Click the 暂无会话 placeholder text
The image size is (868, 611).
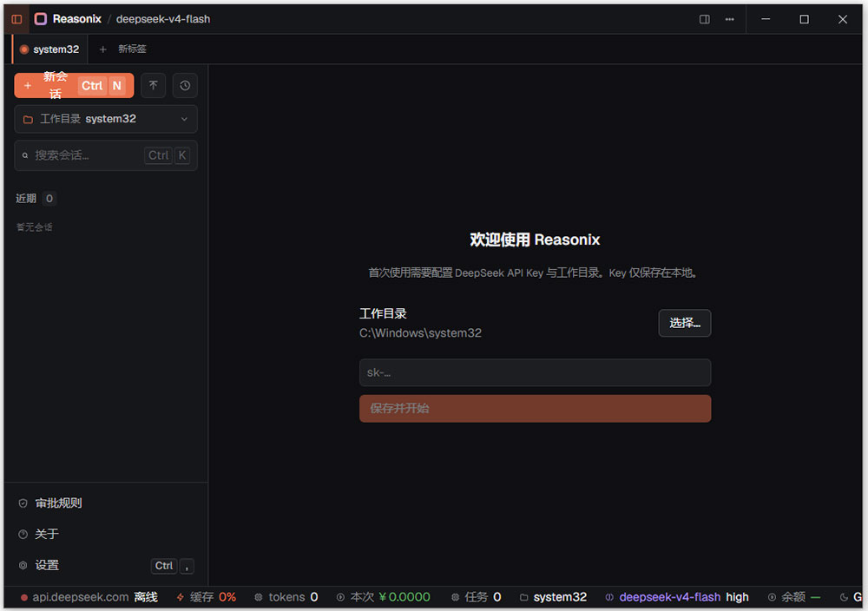pos(35,227)
